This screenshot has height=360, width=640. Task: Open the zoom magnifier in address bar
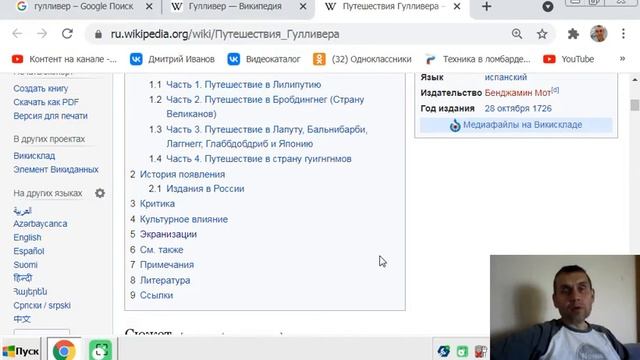click(x=517, y=34)
